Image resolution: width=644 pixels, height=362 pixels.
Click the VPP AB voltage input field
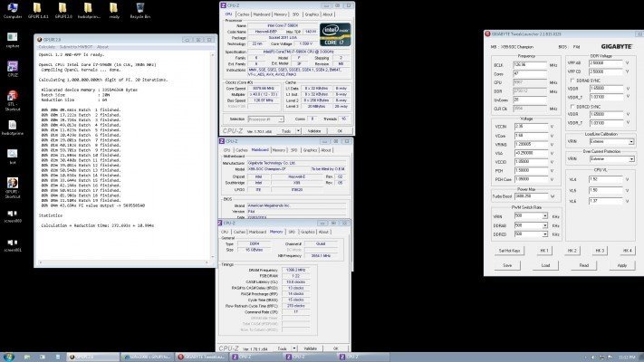click(x=606, y=62)
